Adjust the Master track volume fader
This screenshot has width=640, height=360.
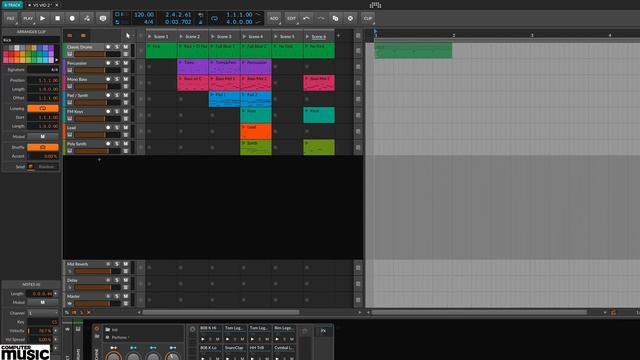point(97,304)
